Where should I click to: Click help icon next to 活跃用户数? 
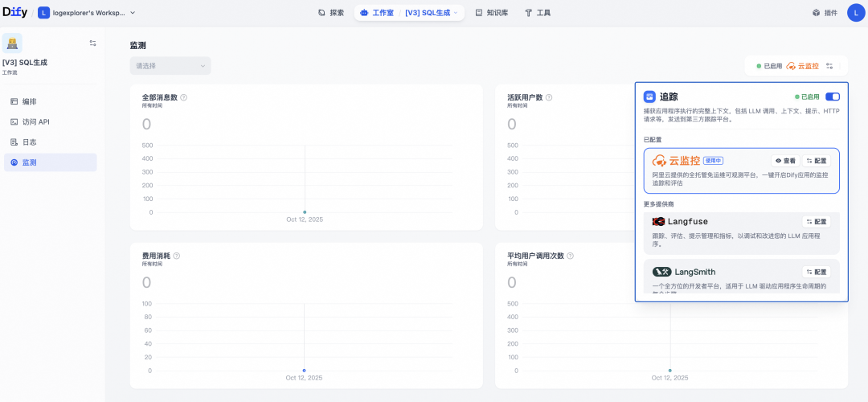549,97
